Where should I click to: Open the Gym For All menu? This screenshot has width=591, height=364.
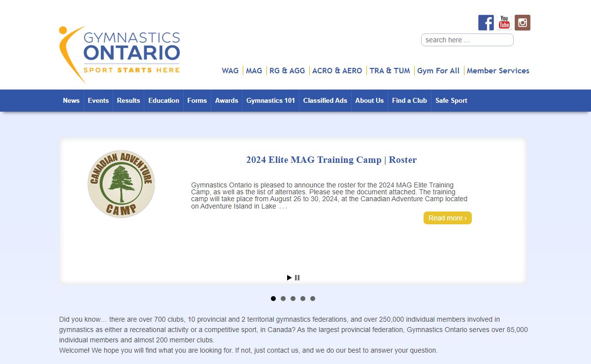click(438, 71)
